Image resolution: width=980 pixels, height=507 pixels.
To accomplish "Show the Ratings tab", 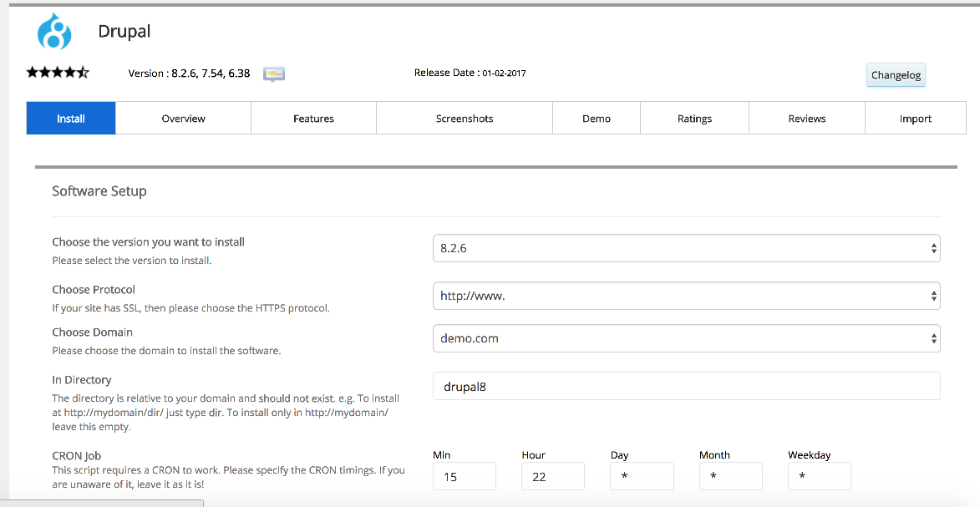I will (x=694, y=118).
